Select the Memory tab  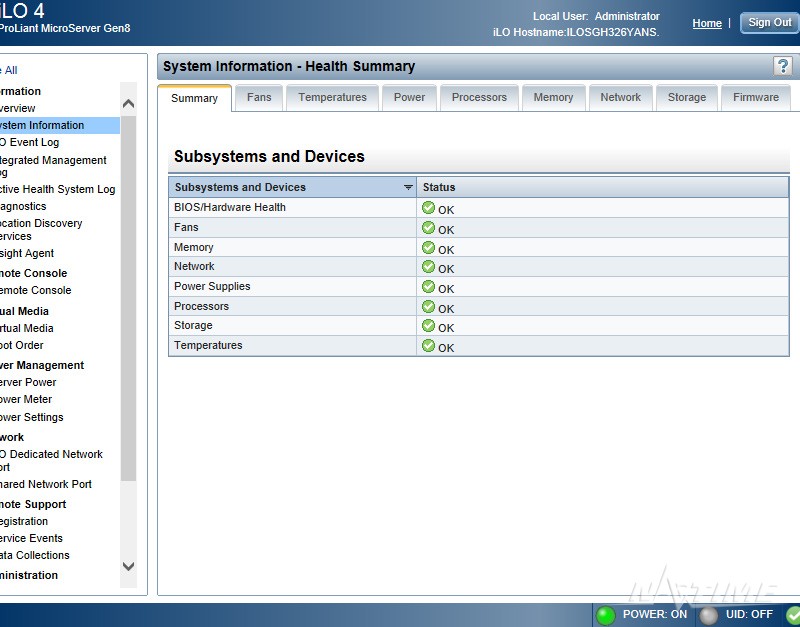[554, 97]
